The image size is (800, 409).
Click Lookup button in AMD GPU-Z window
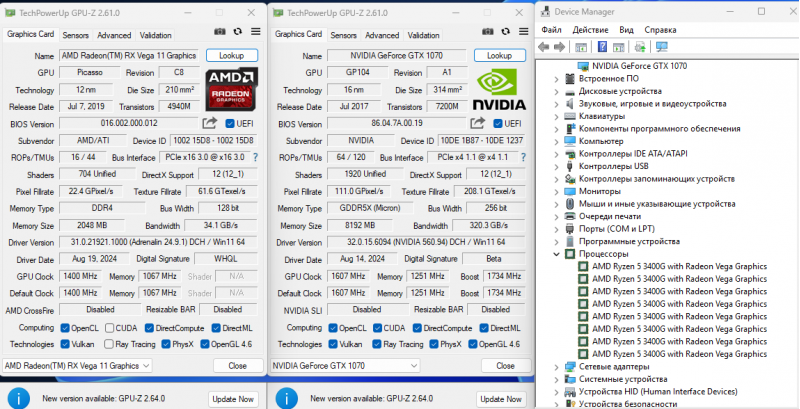point(232,56)
